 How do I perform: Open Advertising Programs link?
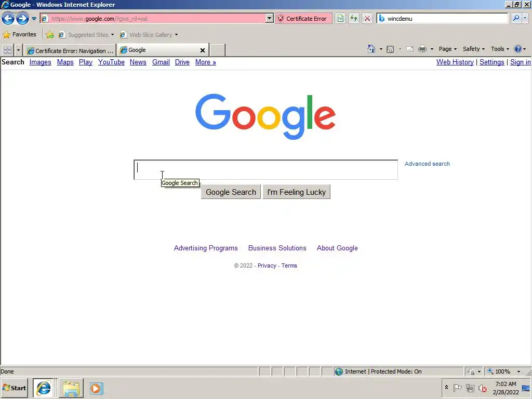tap(206, 248)
